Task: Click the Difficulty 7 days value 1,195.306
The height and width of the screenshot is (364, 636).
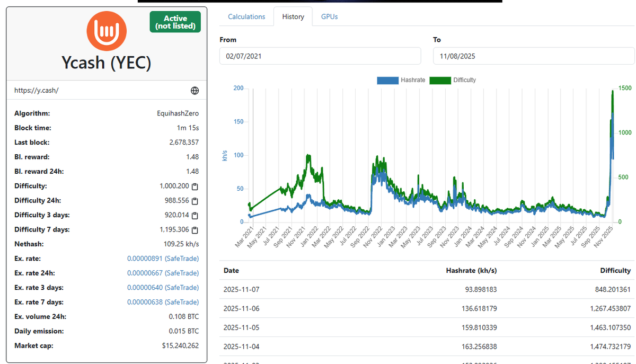Action: click(x=174, y=230)
